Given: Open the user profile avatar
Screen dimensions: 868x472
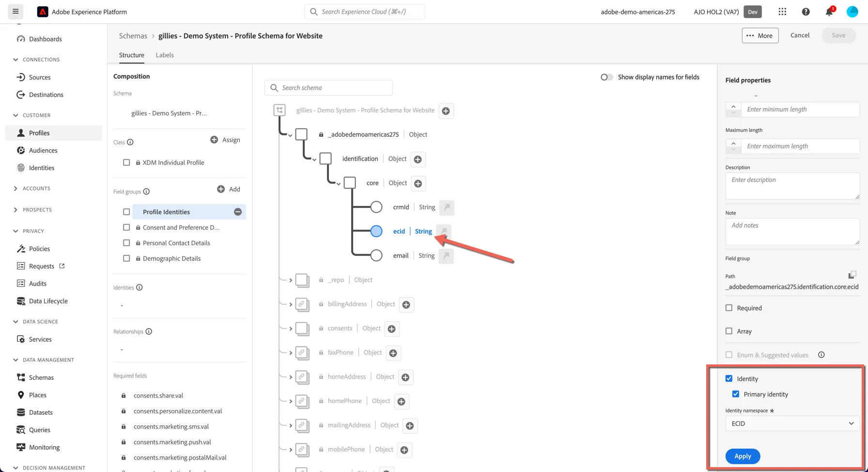Looking at the screenshot, I should (852, 12).
